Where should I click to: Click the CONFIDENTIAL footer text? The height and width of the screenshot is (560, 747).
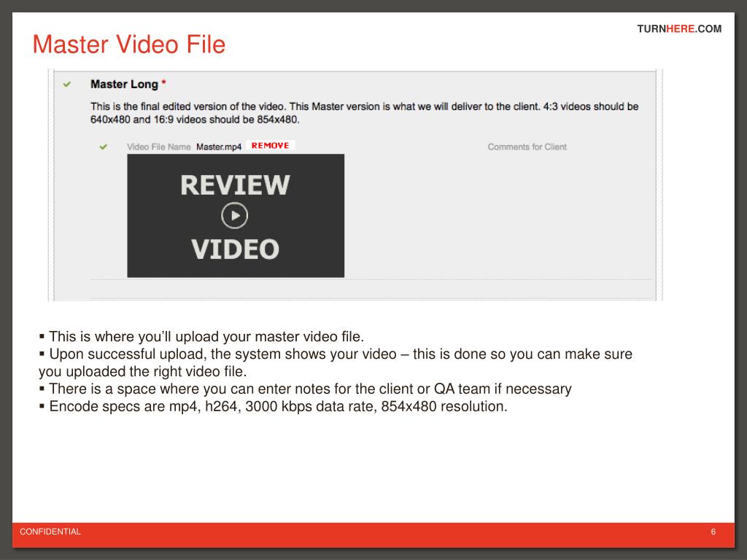(x=50, y=532)
